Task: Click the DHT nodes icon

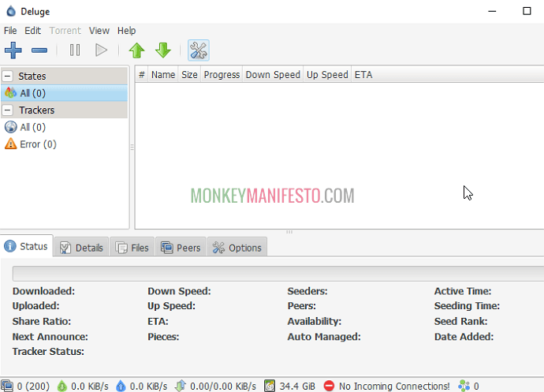Action: click(464, 386)
